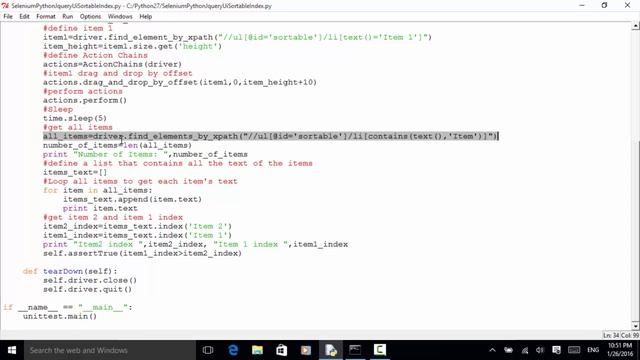Open the Windows Store taskbar icon
640x360 pixels.
(282, 350)
